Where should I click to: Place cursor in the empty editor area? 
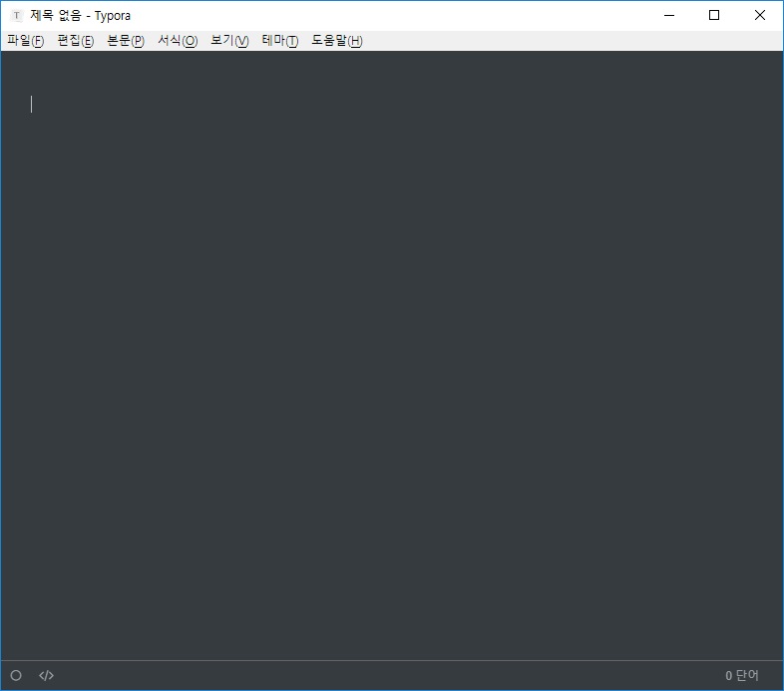[392, 355]
